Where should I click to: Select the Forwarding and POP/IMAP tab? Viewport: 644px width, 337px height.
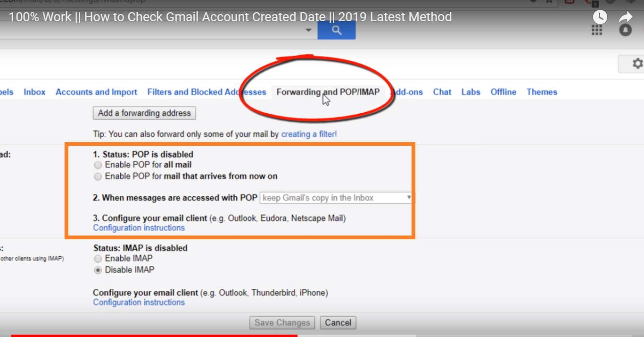tap(328, 92)
